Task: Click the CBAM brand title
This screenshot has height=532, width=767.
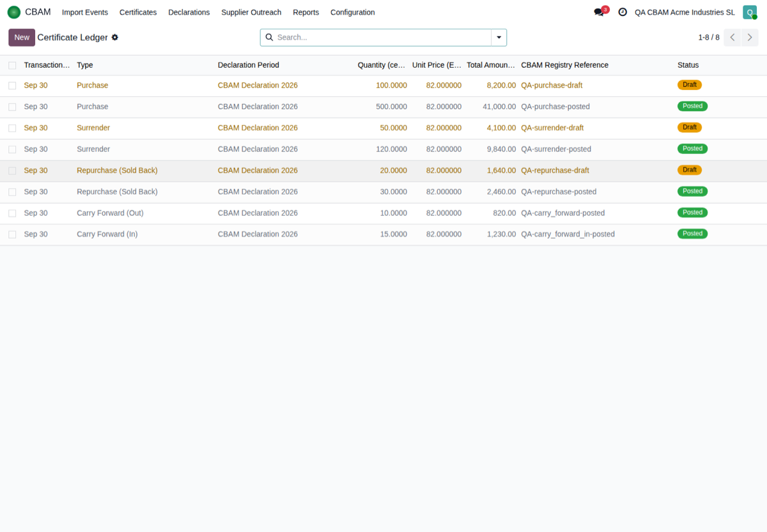Action: point(38,12)
